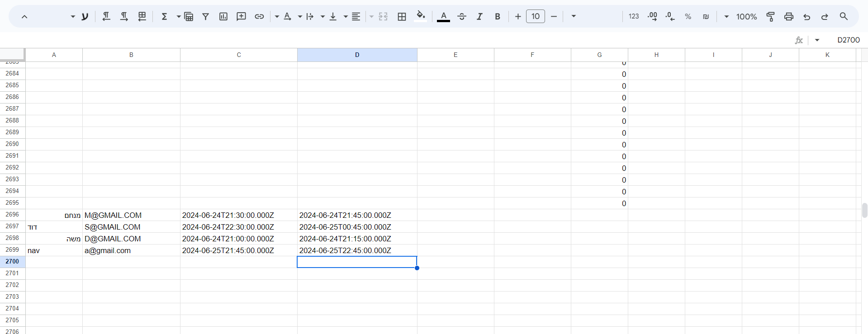Open the cell borders tool

[402, 16]
